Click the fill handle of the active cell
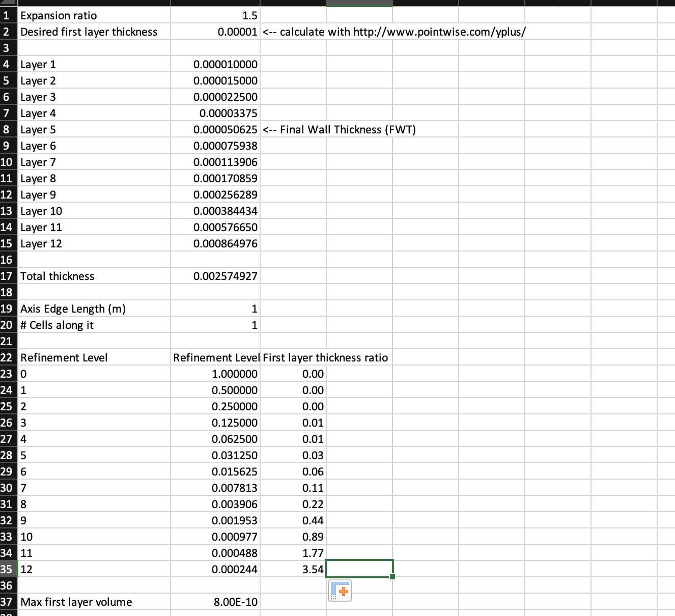 coord(392,577)
